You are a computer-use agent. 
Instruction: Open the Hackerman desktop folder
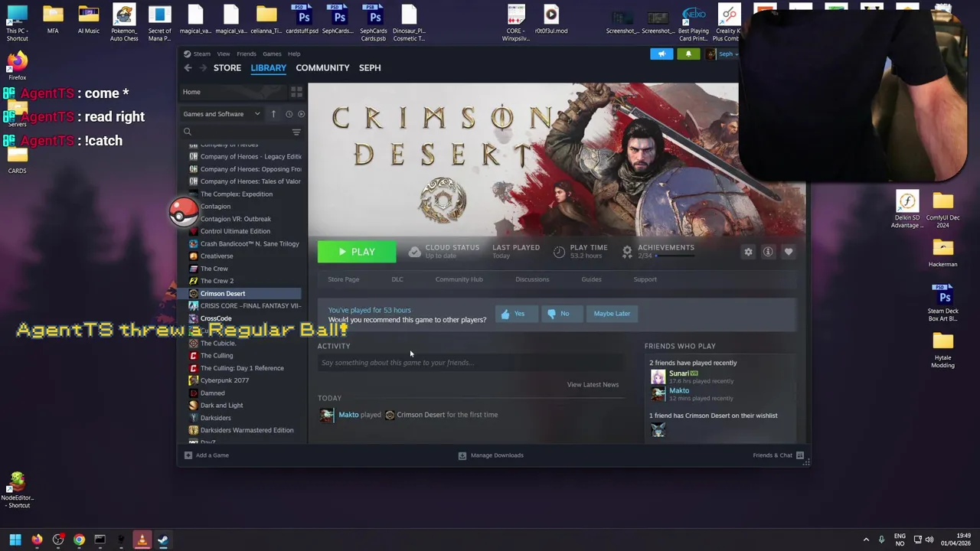942,254
